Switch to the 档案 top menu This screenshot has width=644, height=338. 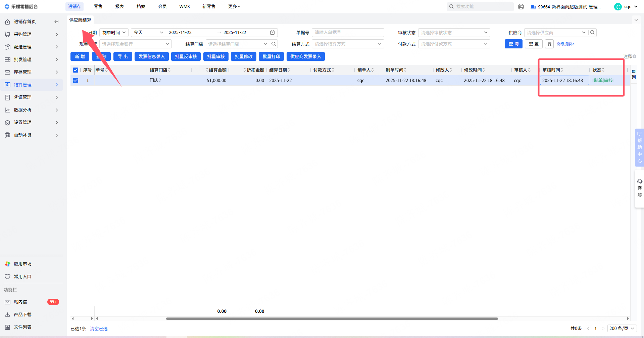tap(141, 7)
